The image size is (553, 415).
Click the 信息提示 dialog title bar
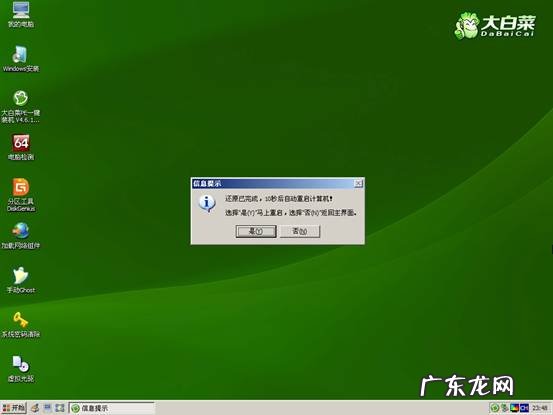pos(273,183)
